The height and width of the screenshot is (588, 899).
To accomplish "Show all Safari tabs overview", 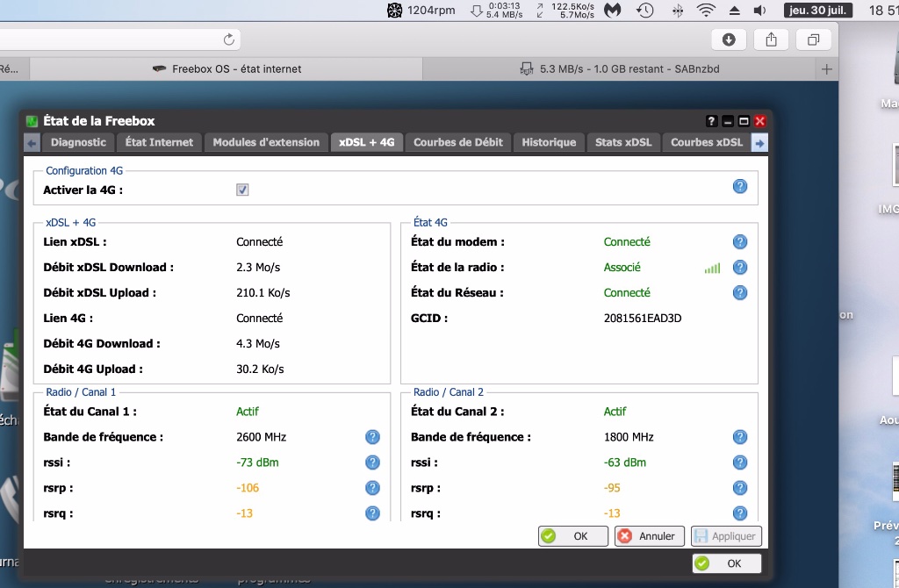I will 813,39.
